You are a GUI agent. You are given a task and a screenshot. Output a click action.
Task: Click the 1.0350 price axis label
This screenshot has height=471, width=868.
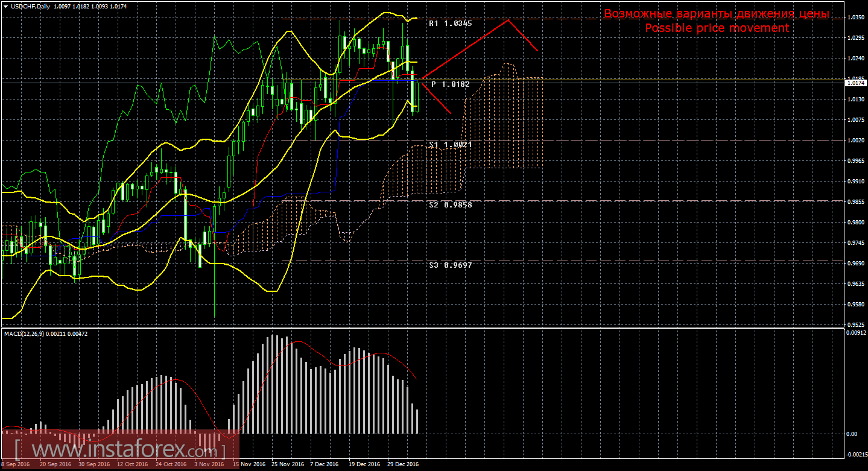(856, 17)
